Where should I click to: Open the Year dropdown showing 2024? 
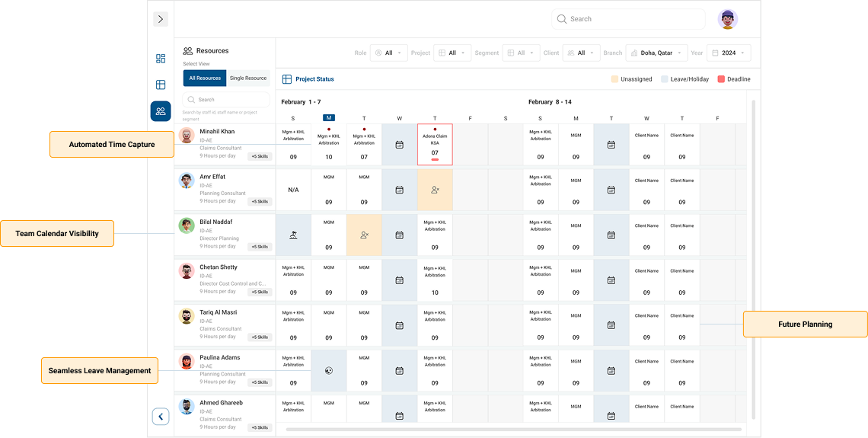[728, 53]
